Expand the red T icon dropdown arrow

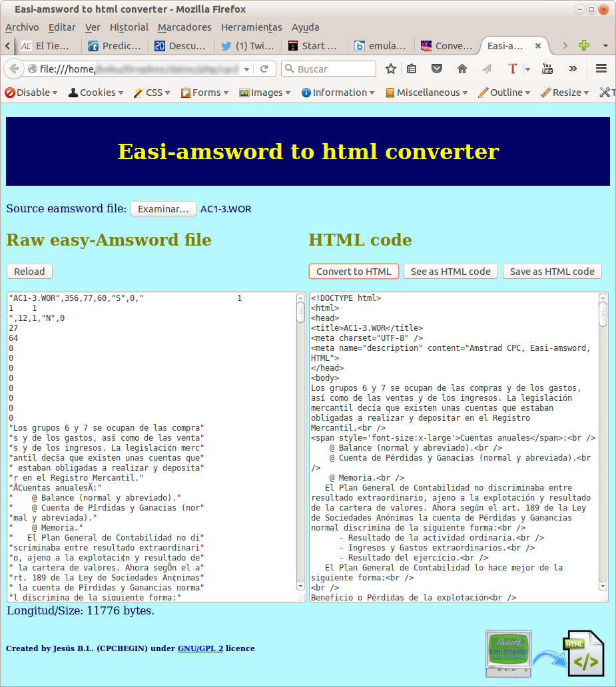click(x=528, y=69)
